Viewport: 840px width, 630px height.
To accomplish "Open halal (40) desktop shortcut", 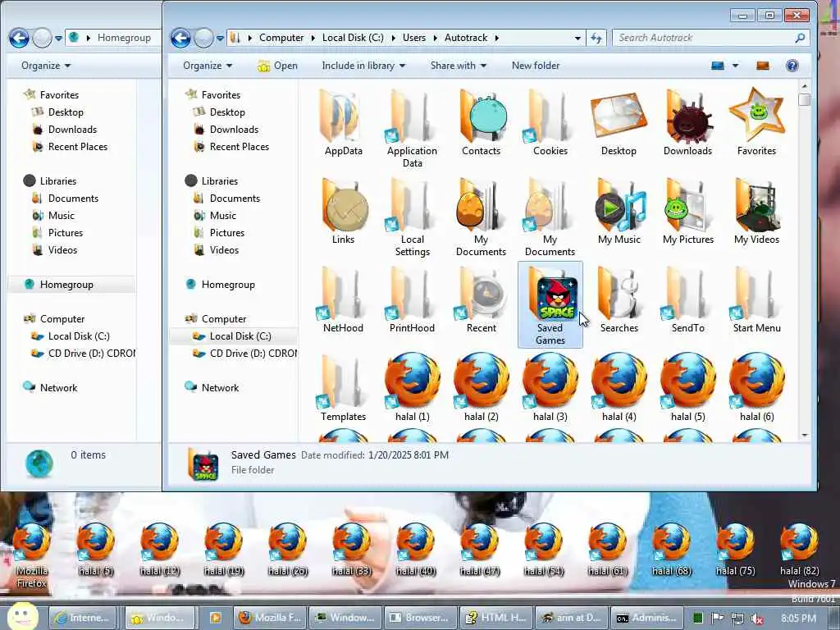I will click(415, 549).
